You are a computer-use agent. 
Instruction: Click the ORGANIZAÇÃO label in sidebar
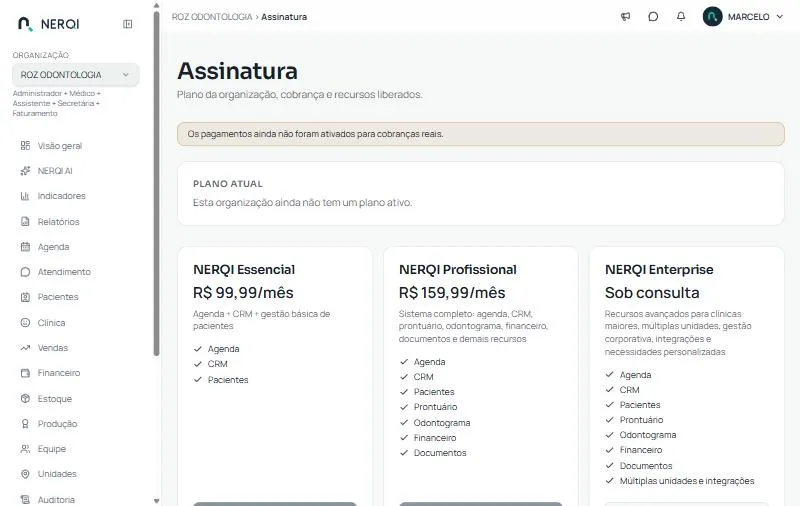click(41, 55)
